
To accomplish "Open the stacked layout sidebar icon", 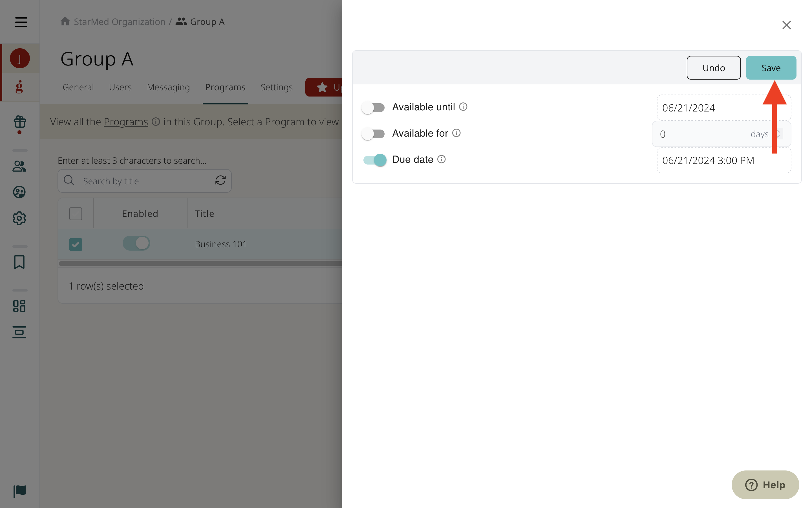I will click(19, 332).
